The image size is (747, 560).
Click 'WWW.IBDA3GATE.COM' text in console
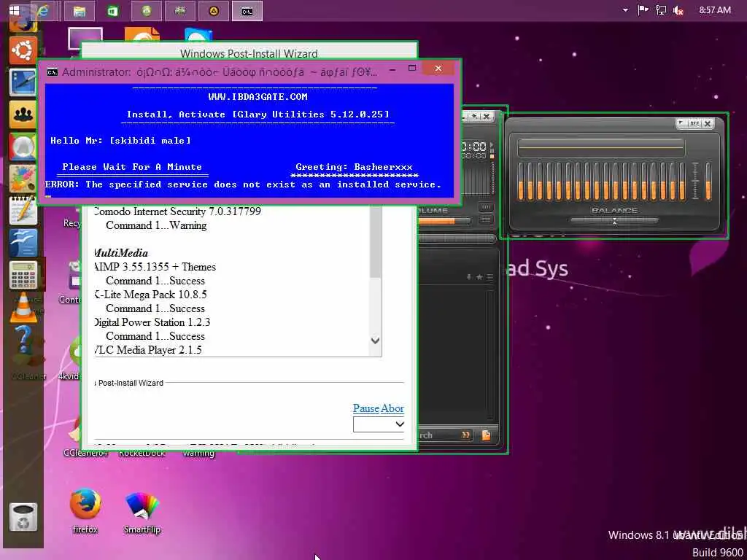click(258, 97)
